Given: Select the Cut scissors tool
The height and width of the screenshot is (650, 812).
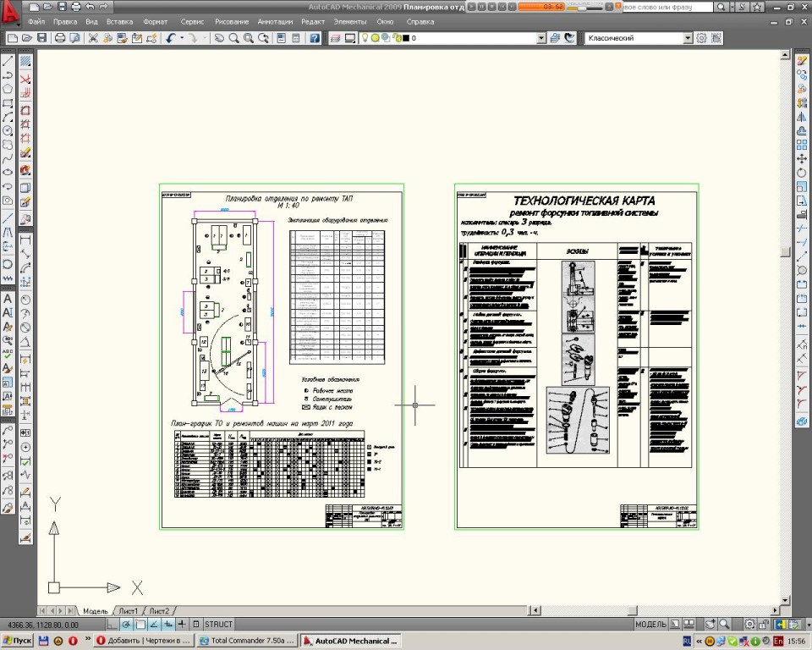Looking at the screenshot, I should click(x=93, y=38).
